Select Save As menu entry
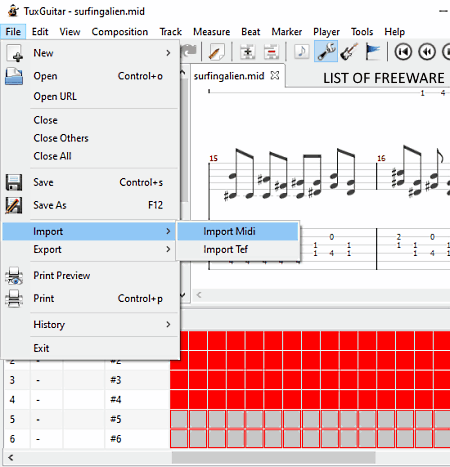Image resolution: width=450 pixels, height=467 pixels. click(x=90, y=205)
